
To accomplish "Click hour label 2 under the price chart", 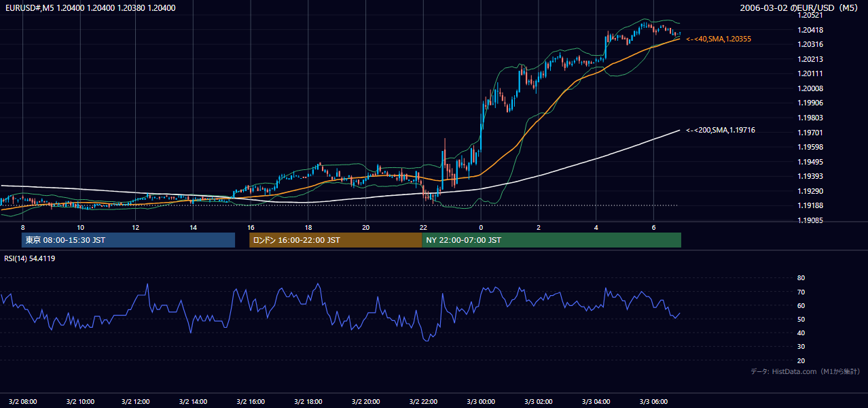I will (538, 227).
